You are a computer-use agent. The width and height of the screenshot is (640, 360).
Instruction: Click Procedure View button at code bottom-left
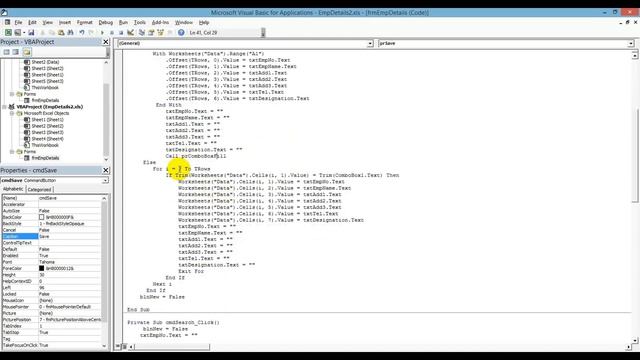(118, 347)
